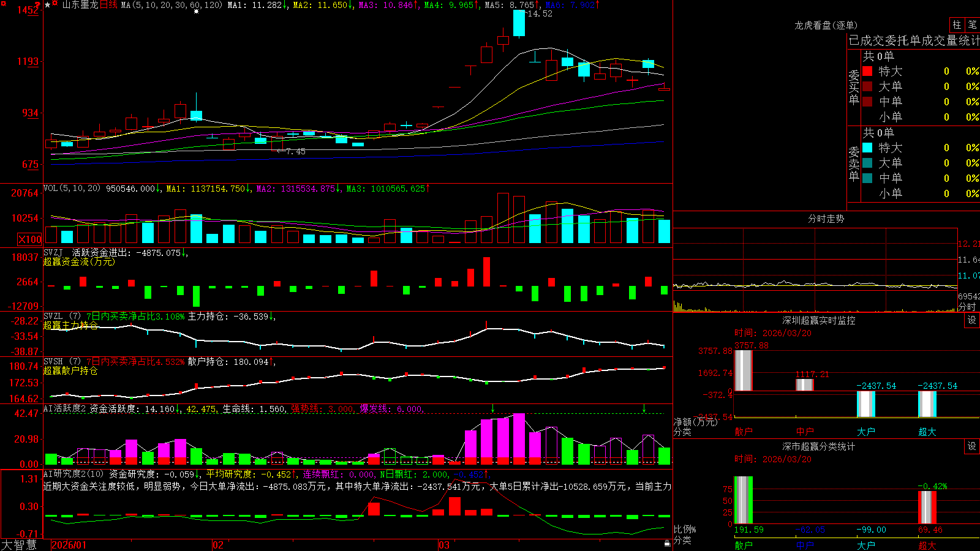Click the MA5: 8.765 value
Screen dimensions: 980x551
(510, 5)
